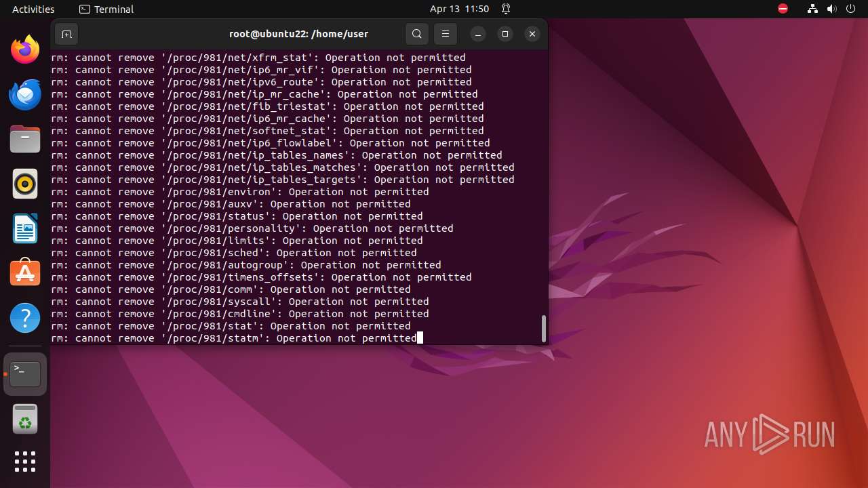Open the network status icon
Screen dimensions: 868x488
point(812,9)
